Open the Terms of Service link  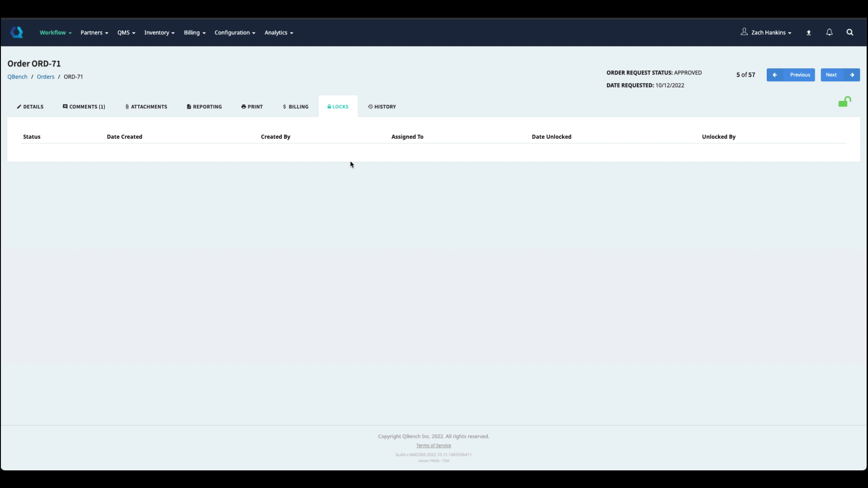coord(433,446)
